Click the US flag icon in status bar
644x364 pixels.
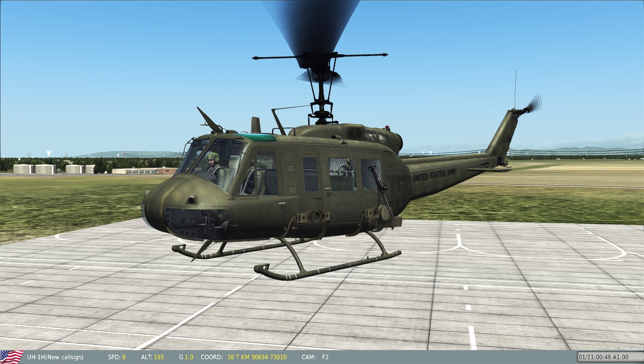pyautogui.click(x=12, y=357)
